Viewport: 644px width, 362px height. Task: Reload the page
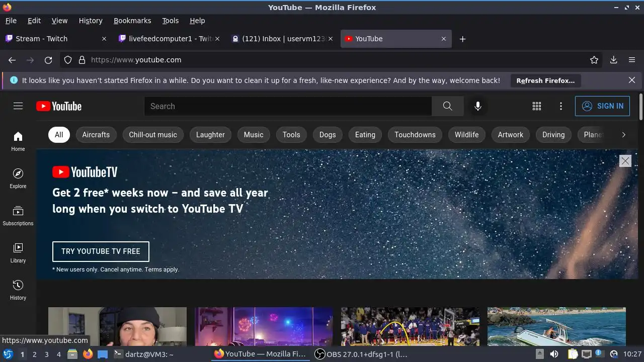click(48, 60)
